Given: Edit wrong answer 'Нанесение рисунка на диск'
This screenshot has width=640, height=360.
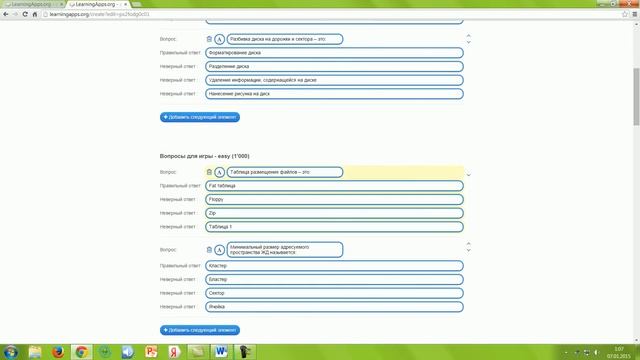Looking at the screenshot, I should [334, 94].
